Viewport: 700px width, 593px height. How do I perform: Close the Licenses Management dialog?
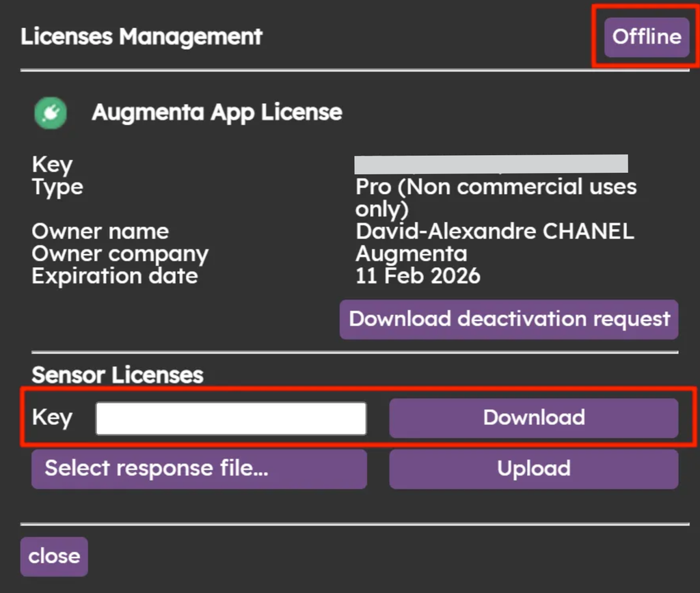click(54, 556)
